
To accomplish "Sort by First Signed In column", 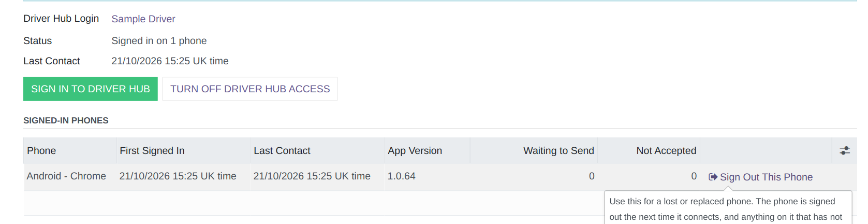I will 183,151.
